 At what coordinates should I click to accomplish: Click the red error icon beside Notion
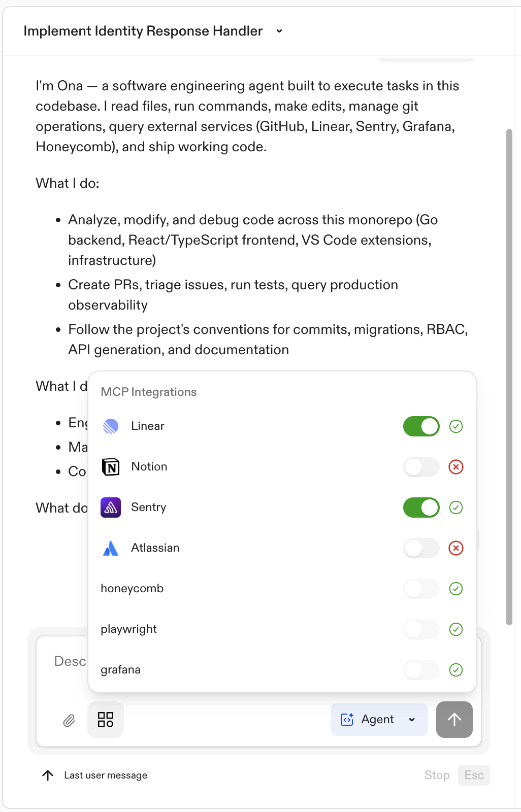[x=456, y=467]
